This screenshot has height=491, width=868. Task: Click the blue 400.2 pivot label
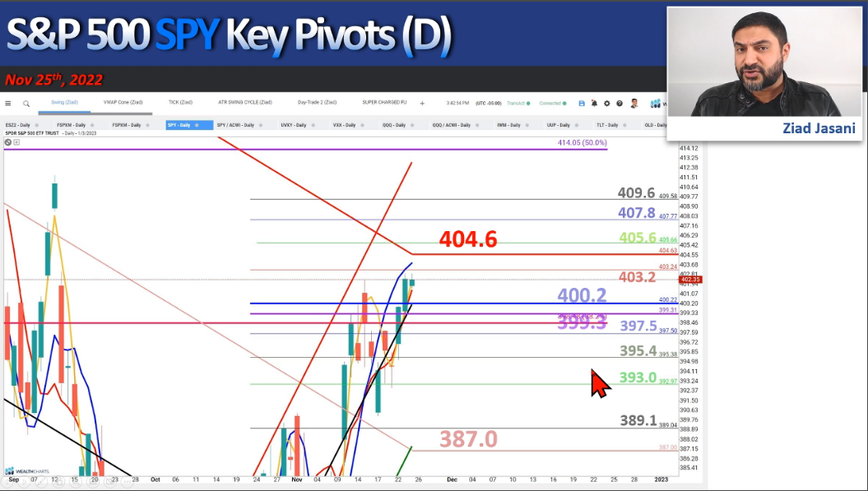(582, 295)
